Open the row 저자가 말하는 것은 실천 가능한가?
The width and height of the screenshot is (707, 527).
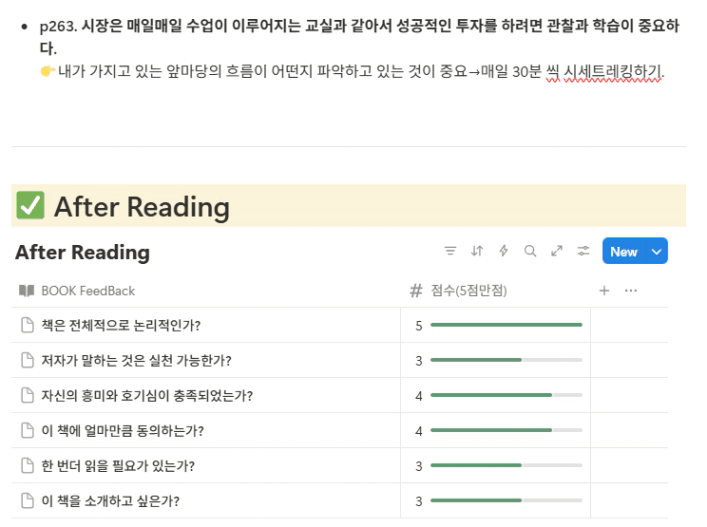136,361
